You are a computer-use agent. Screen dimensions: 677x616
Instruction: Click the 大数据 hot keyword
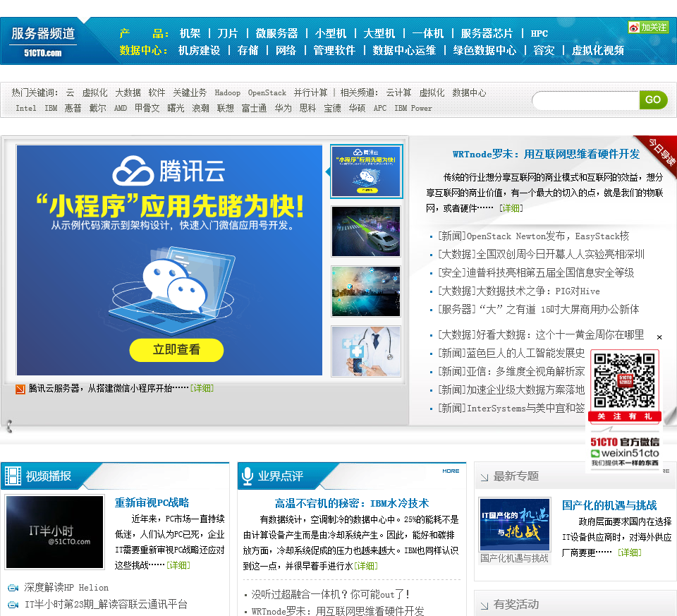128,92
